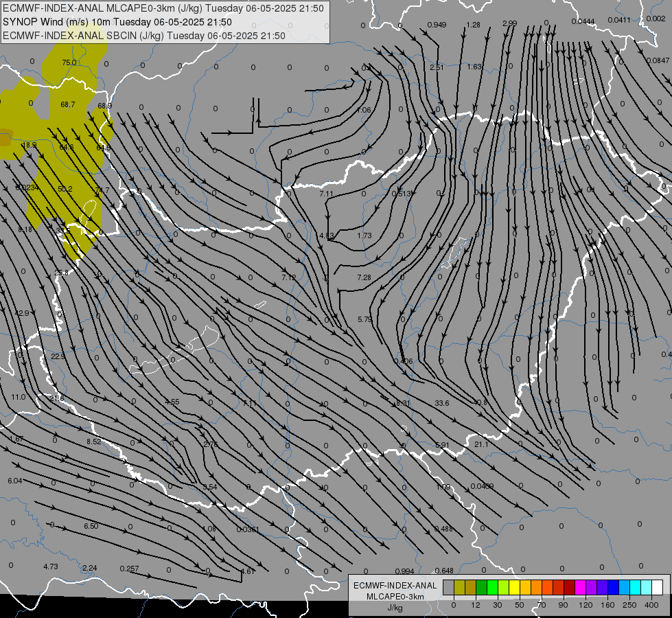The height and width of the screenshot is (618, 672).
Task: Click the 4.73 grid value
Action: click(51, 566)
